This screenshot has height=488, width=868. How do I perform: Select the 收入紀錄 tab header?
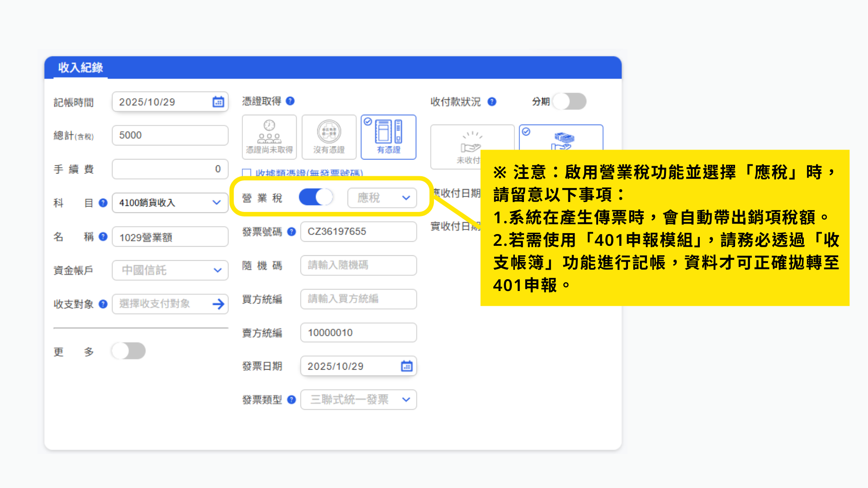coord(80,68)
